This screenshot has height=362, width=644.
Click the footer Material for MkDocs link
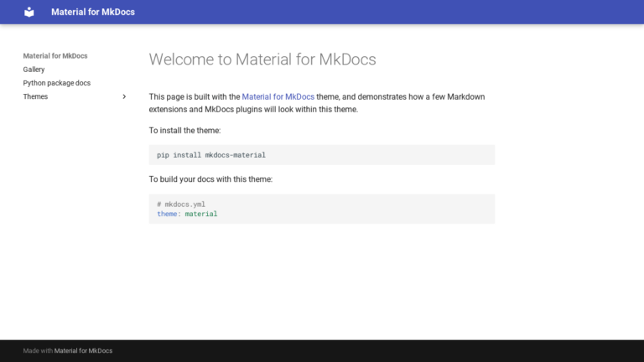[x=83, y=350]
